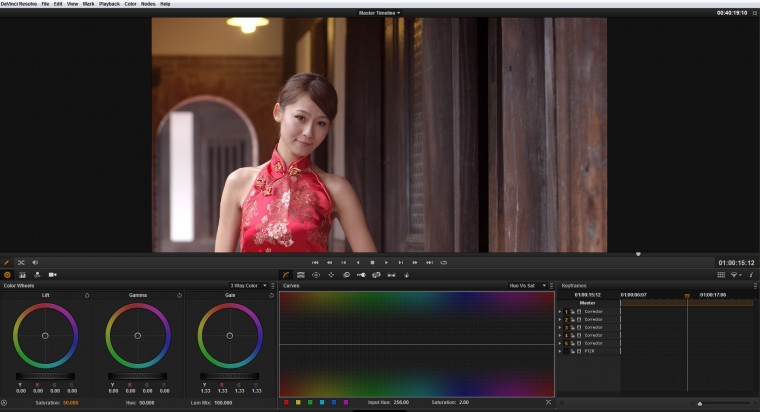Select the red hue swatch under Curves
760x412 pixels.
tap(287, 402)
